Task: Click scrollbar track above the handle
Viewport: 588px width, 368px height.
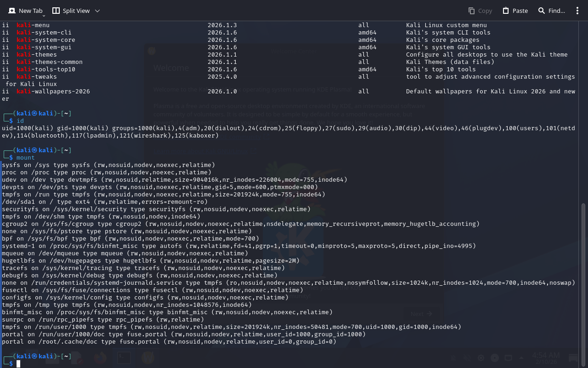Action: (x=584, y=115)
